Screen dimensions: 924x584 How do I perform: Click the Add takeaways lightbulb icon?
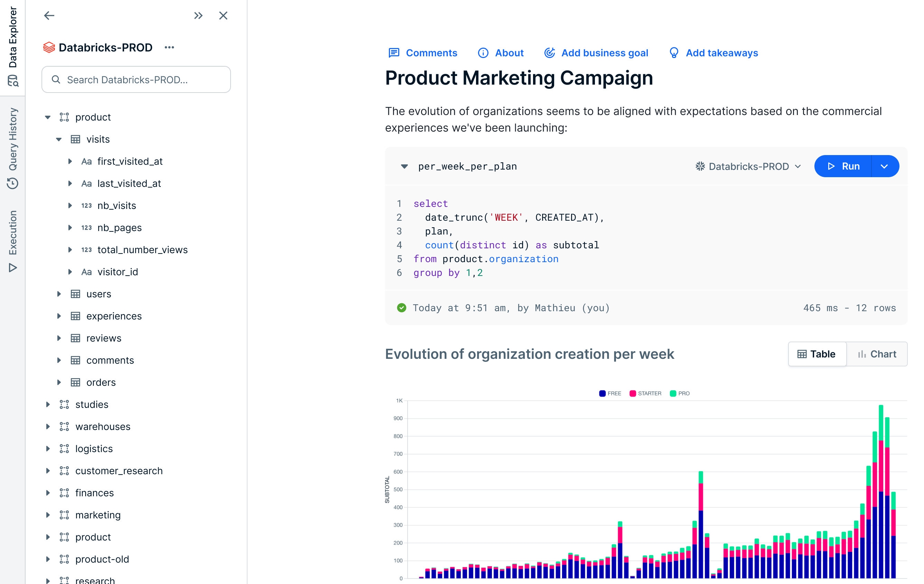pos(673,53)
